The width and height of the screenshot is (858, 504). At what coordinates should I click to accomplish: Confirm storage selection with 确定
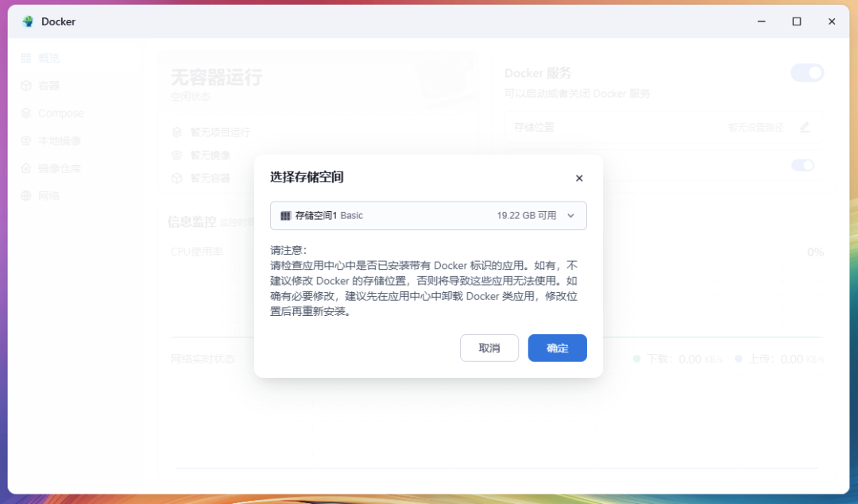pyautogui.click(x=557, y=348)
